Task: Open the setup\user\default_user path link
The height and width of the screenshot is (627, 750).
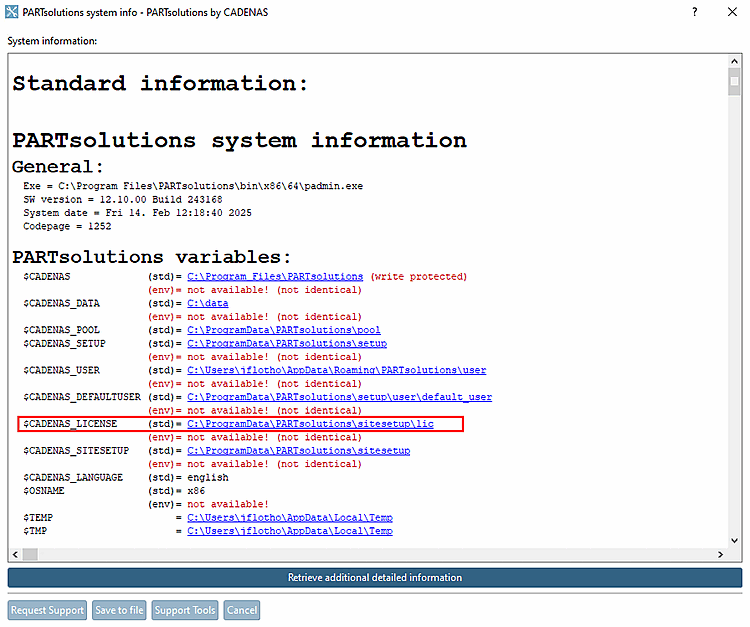Action: click(x=339, y=397)
